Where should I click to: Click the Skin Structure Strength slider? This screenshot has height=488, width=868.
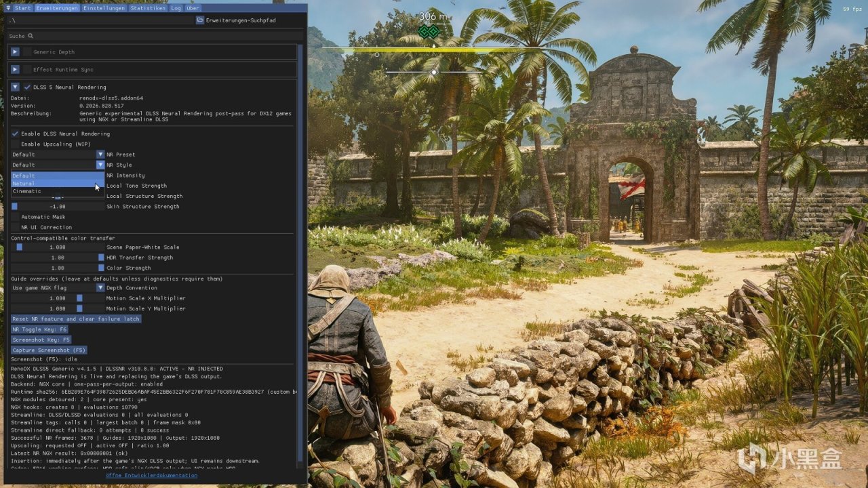[x=58, y=207]
